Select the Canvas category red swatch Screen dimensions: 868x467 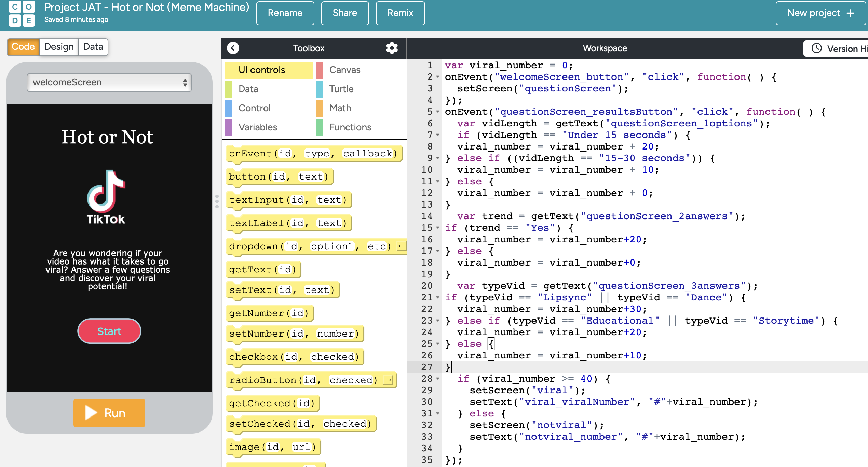[x=319, y=70]
